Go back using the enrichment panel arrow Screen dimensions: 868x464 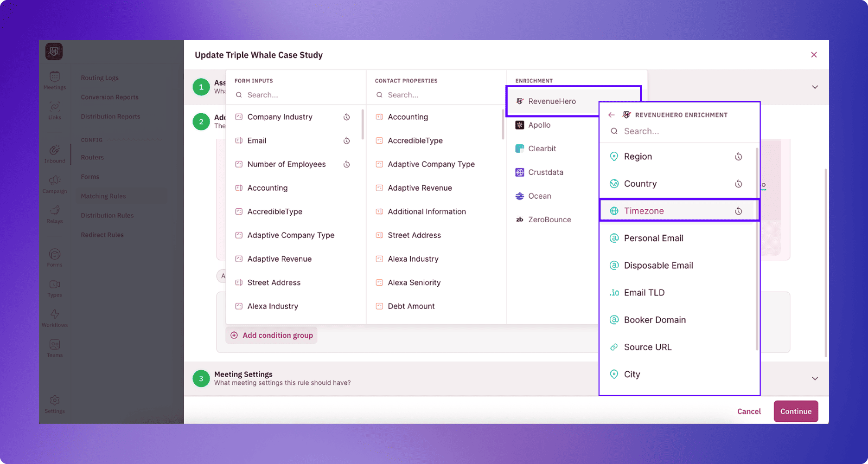[612, 115]
